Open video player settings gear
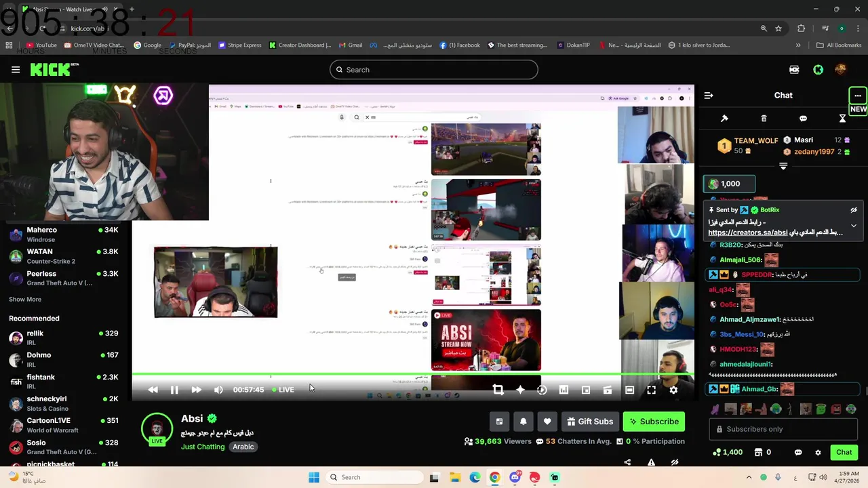 click(673, 390)
